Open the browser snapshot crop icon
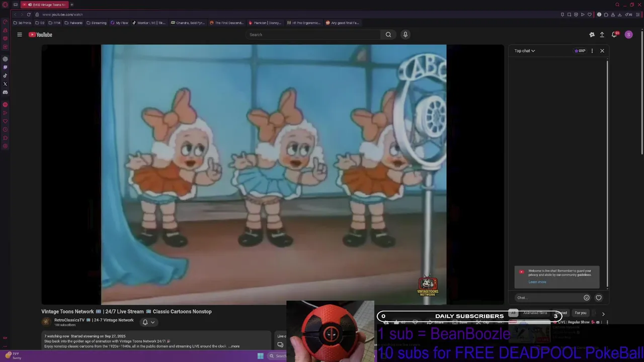The width and height of the screenshot is (644, 362). 569,15
